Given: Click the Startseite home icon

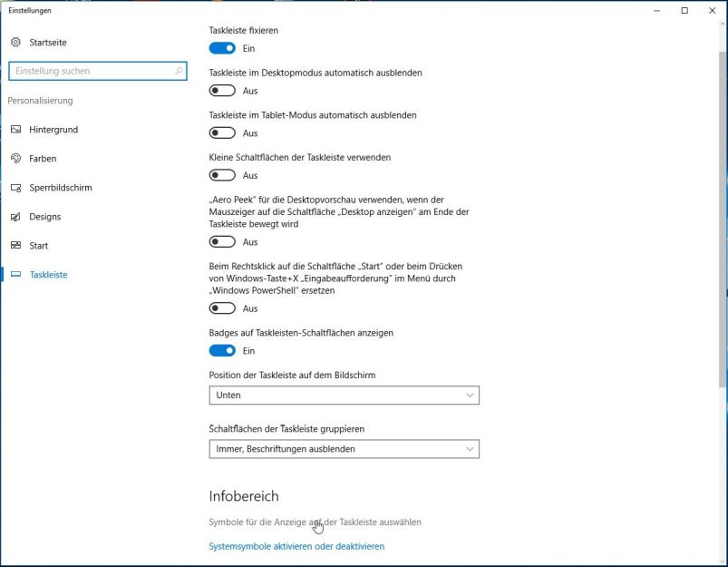Looking at the screenshot, I should click(x=15, y=43).
